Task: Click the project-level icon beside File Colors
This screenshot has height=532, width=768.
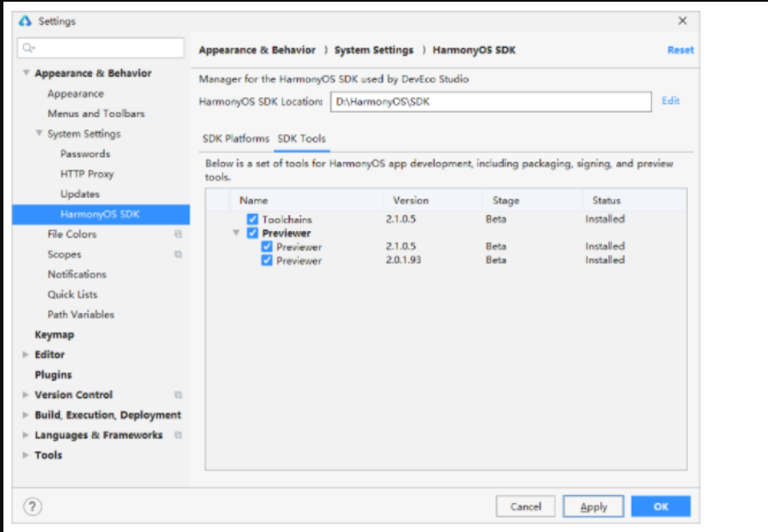Action: 178,234
